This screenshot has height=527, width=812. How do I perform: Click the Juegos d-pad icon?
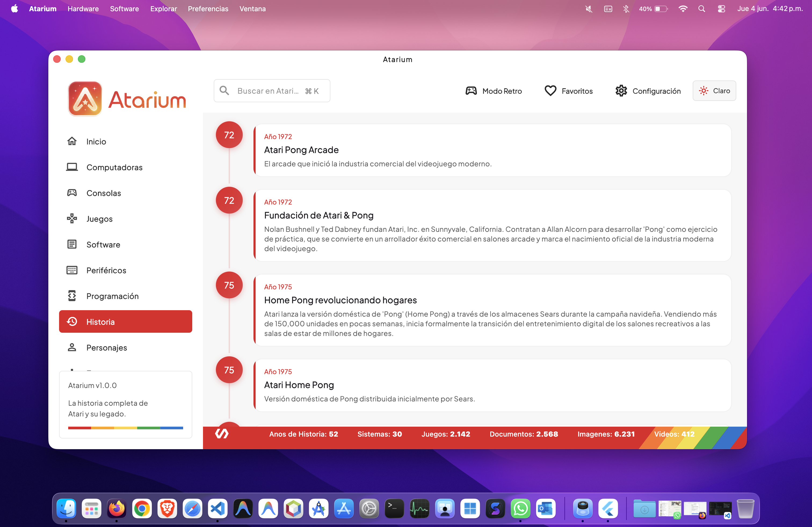[x=72, y=218]
